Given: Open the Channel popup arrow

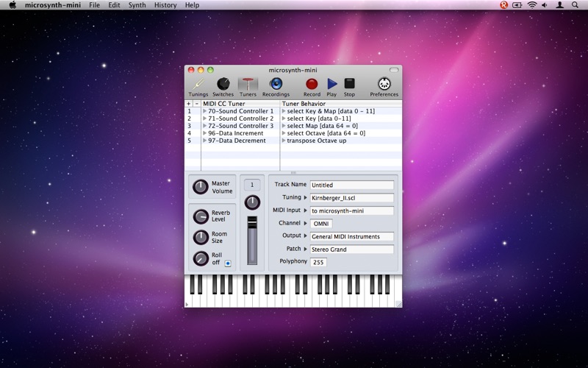Looking at the screenshot, I should 305,223.
